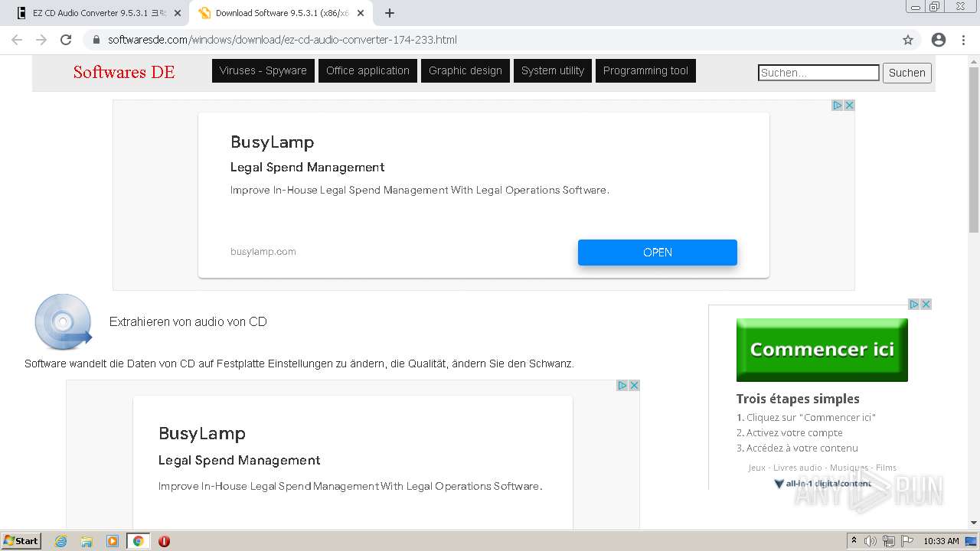The height and width of the screenshot is (551, 980).
Task: Reload the current page
Action: [x=66, y=40]
